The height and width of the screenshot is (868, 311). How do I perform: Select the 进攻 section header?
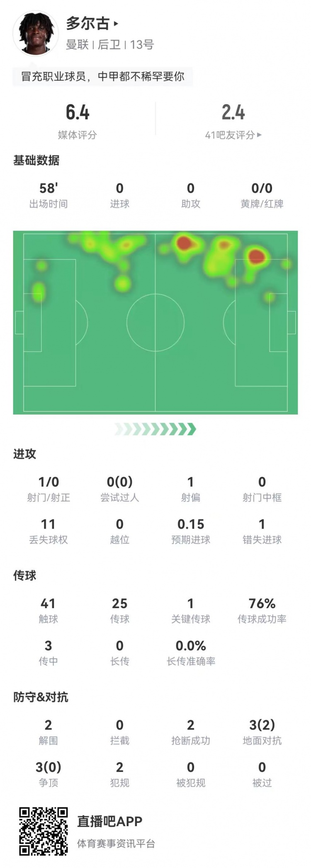(25, 454)
